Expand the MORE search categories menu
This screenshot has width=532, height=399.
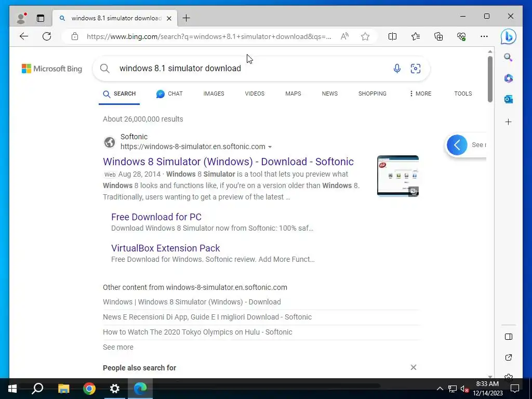point(420,94)
